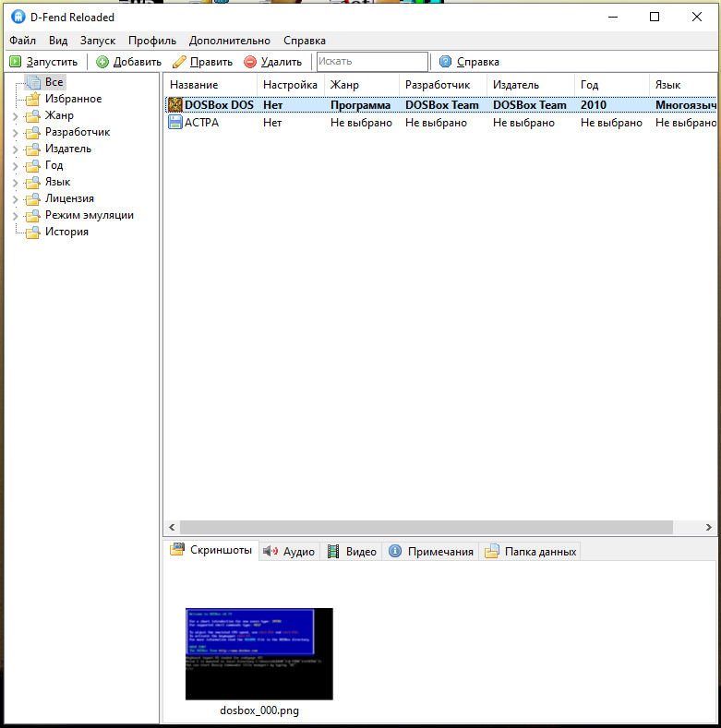The height and width of the screenshot is (728, 721).
Task: Click the Все folder tree icon
Action: click(x=33, y=82)
